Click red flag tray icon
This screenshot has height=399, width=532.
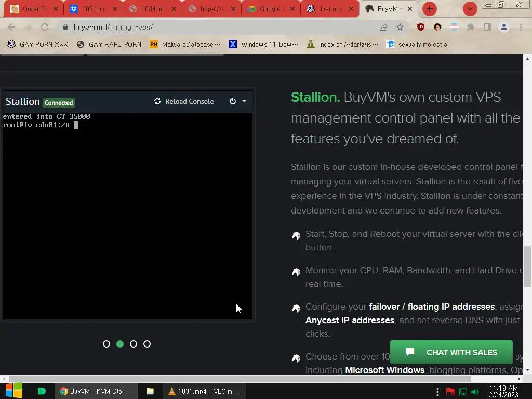coord(450,392)
